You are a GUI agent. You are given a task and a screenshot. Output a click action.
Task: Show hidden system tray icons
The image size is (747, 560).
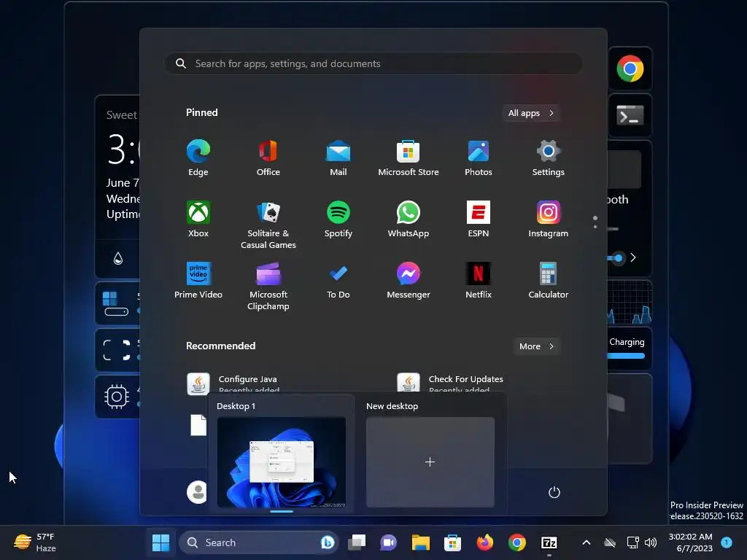click(587, 542)
